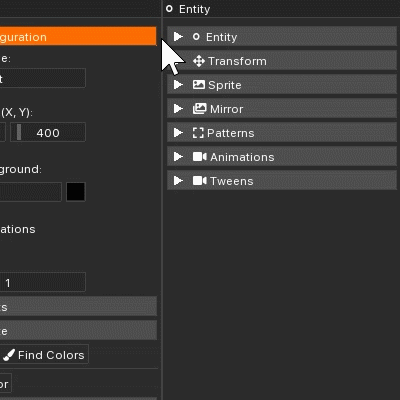Expand the Patterns section arrow
The image size is (400, 400).
178,133
